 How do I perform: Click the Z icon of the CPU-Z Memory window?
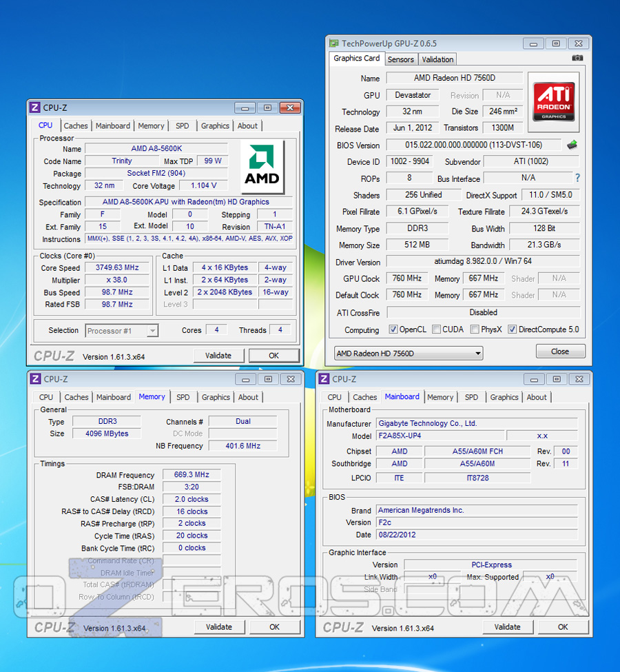pos(36,379)
